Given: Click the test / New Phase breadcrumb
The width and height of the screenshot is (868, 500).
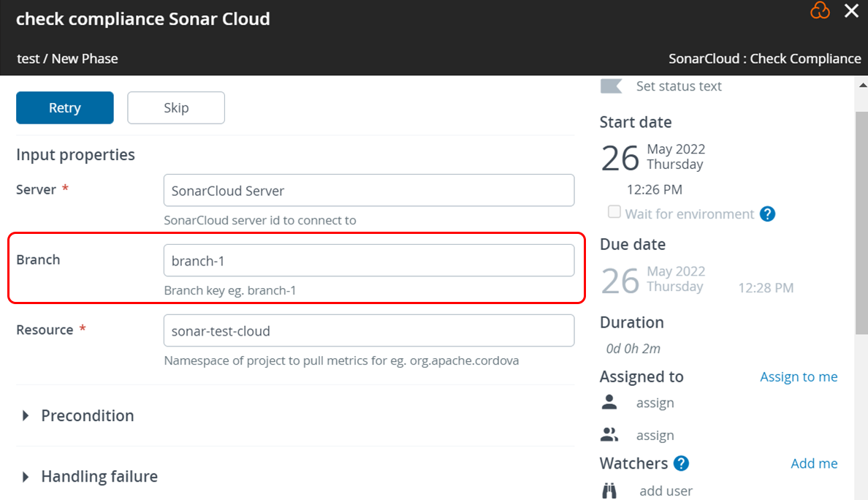Looking at the screenshot, I should pyautogui.click(x=67, y=58).
